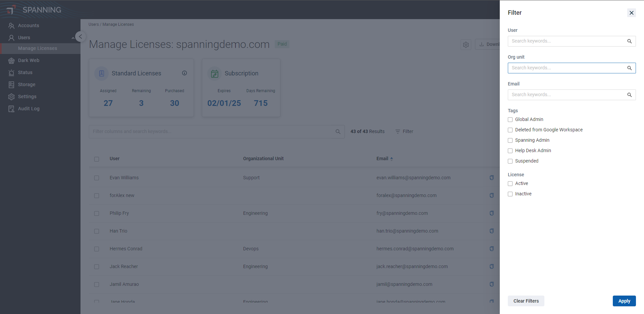Close the Filter panel
This screenshot has width=644, height=314.
click(x=632, y=13)
